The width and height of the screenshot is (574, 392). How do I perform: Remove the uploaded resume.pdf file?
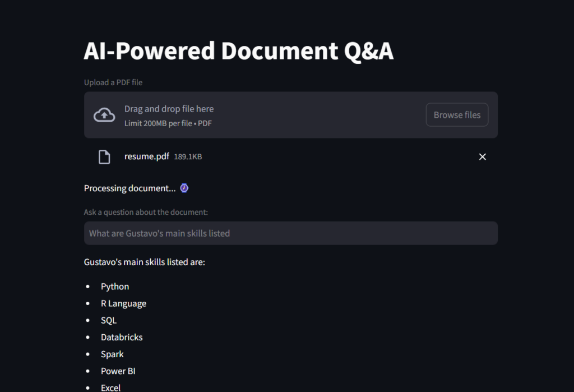(482, 157)
